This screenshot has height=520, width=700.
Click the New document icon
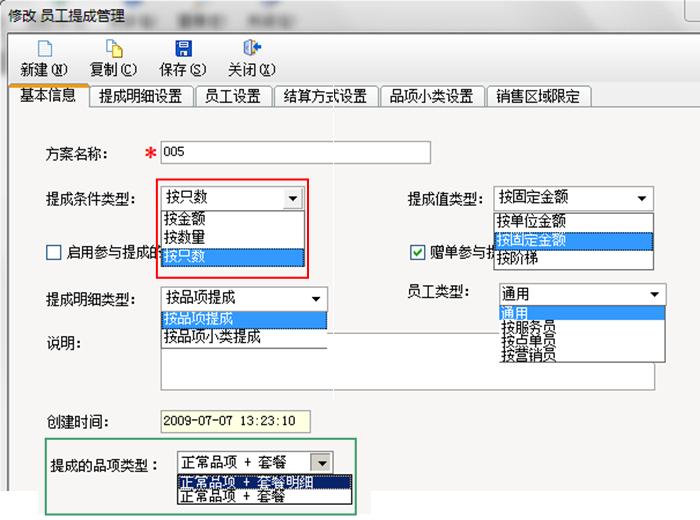tap(44, 48)
